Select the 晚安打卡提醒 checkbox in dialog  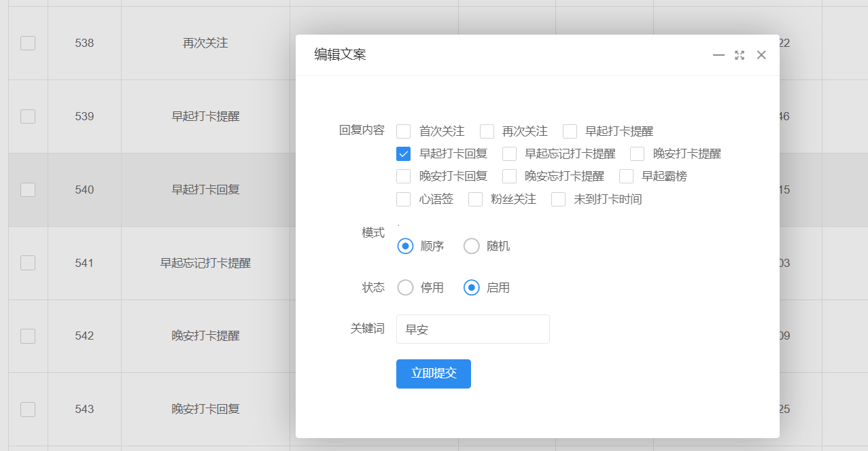click(638, 154)
